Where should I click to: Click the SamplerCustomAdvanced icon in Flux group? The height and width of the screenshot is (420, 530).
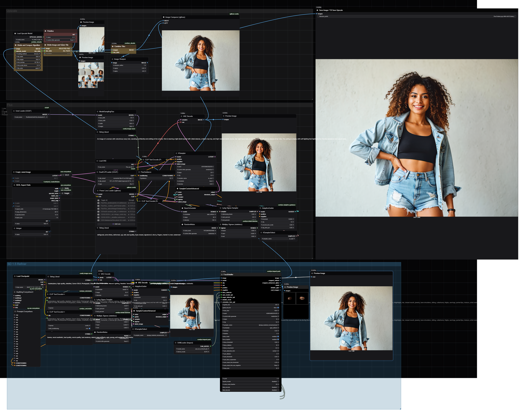click(177, 189)
